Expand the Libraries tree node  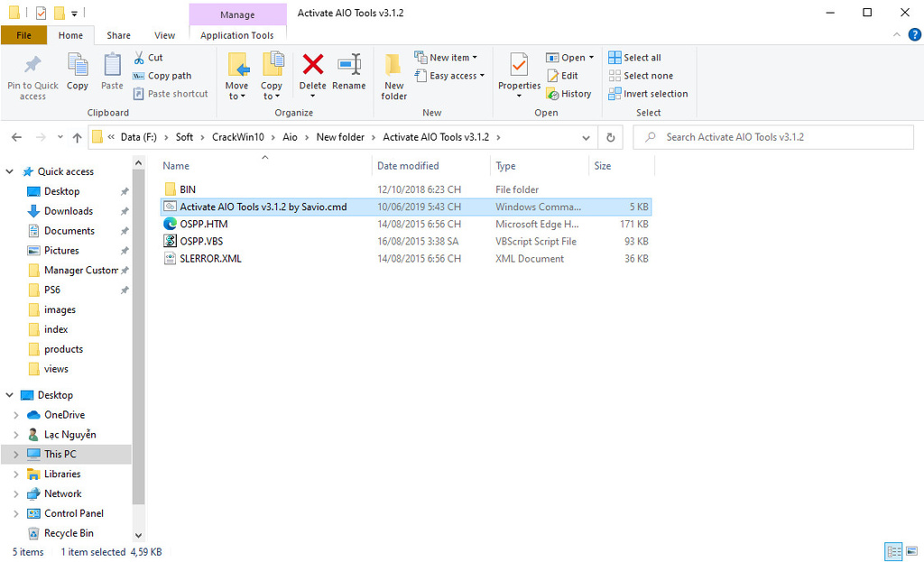click(16, 474)
